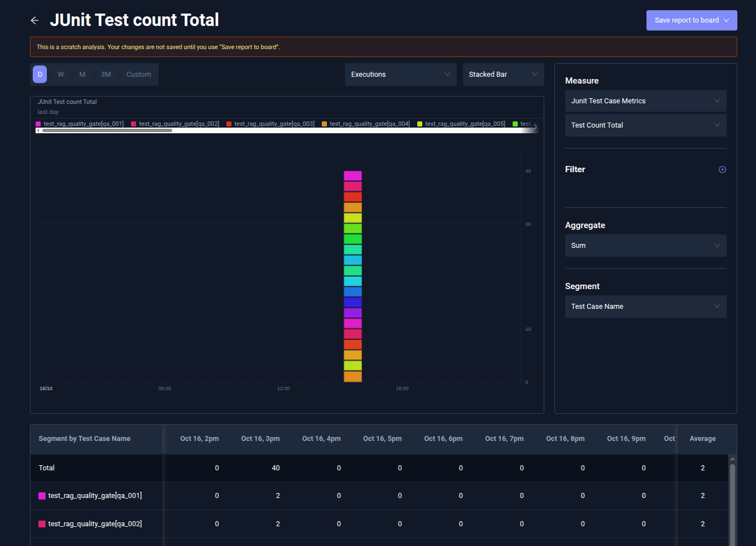756x546 pixels.
Task: Open the Sum aggregate dropdown
Action: (x=646, y=246)
